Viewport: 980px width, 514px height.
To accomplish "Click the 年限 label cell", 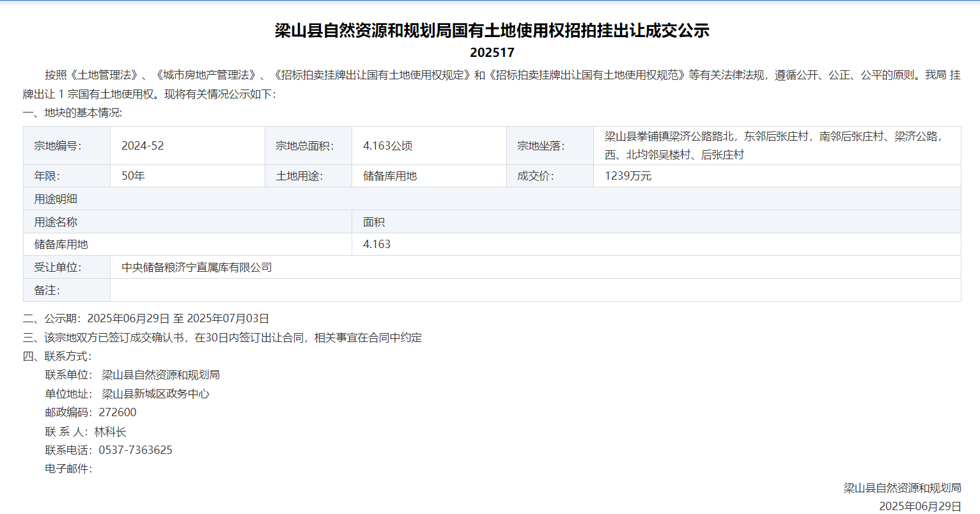I will pyautogui.click(x=66, y=176).
